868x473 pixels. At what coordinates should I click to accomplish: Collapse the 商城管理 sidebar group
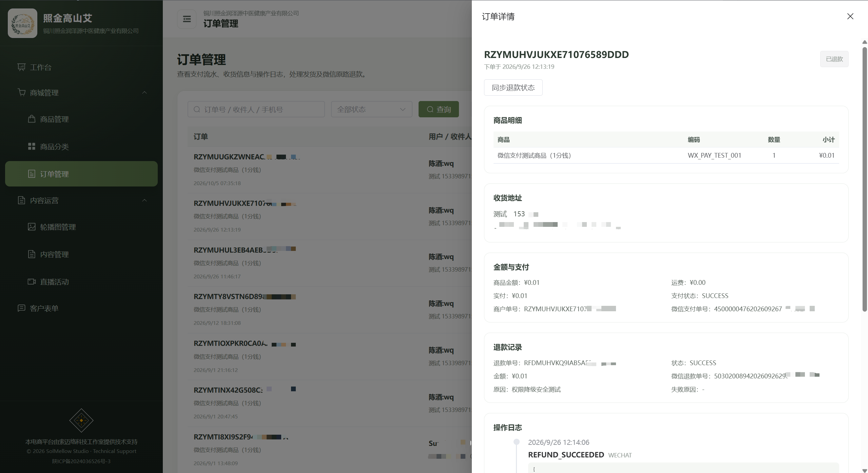[x=81, y=93]
